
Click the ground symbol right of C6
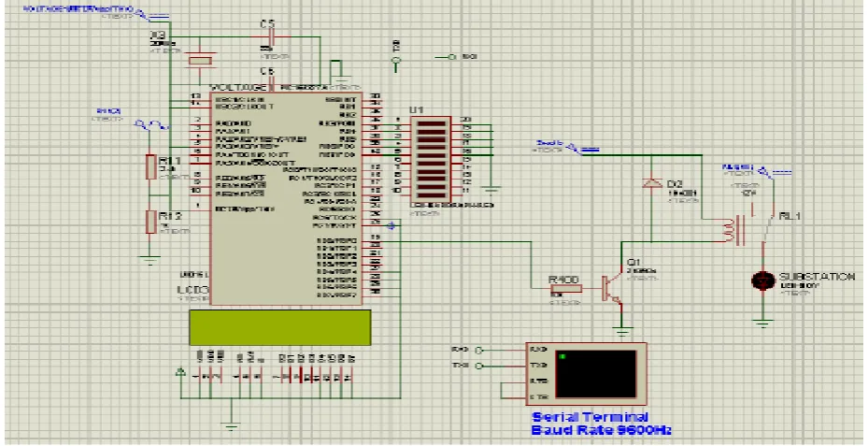(x=342, y=77)
